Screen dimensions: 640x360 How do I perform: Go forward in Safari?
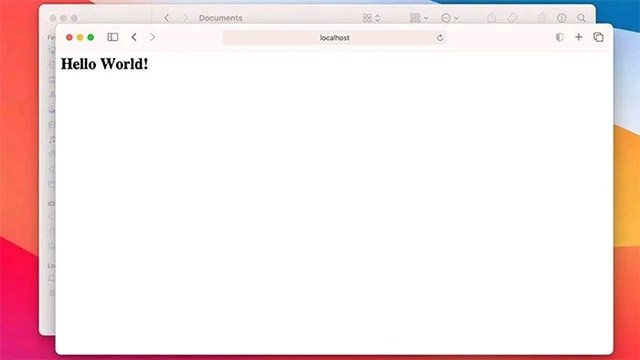(152, 37)
